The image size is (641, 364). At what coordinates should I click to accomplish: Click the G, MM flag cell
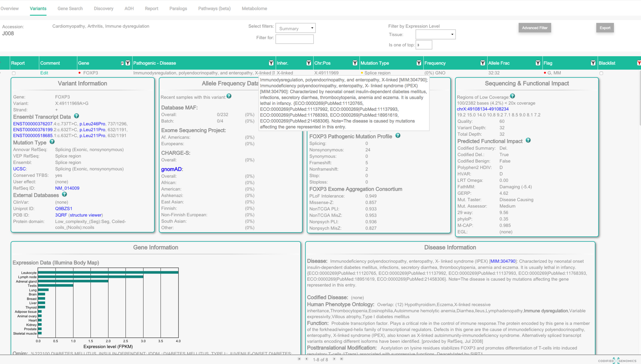[554, 73]
